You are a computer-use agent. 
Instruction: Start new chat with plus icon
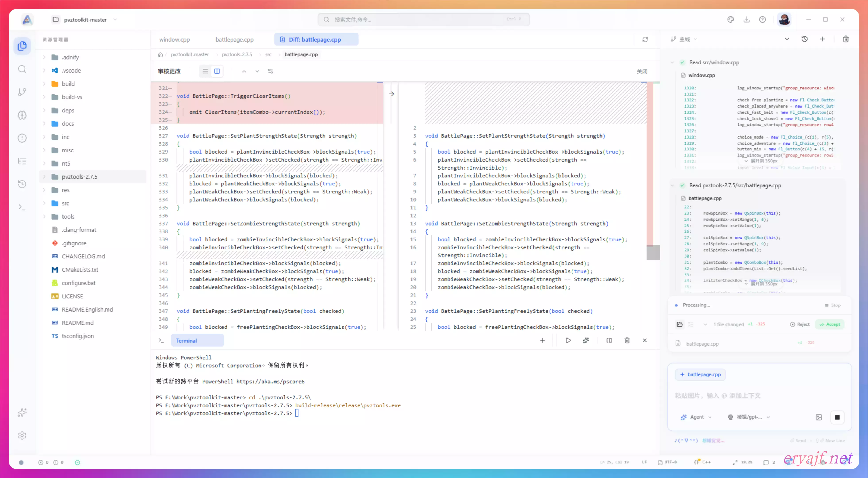(822, 39)
